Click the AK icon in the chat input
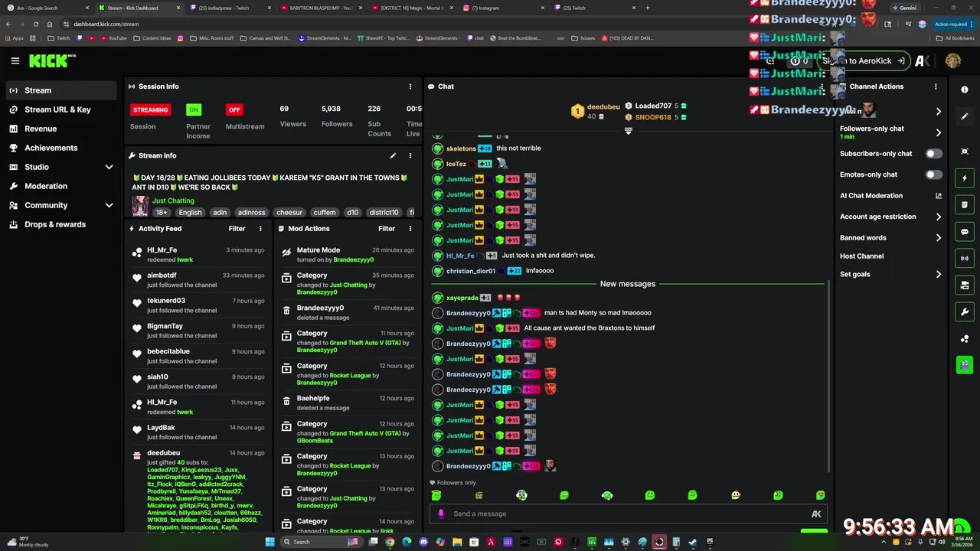Image resolution: width=980 pixels, height=551 pixels. pyautogui.click(x=816, y=514)
